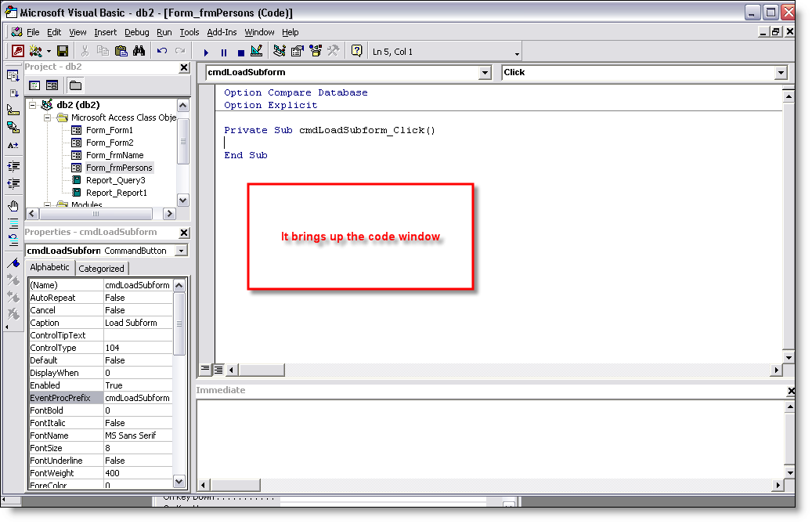
Task: Select the EventProcPrefix property row
Action: click(x=100, y=398)
